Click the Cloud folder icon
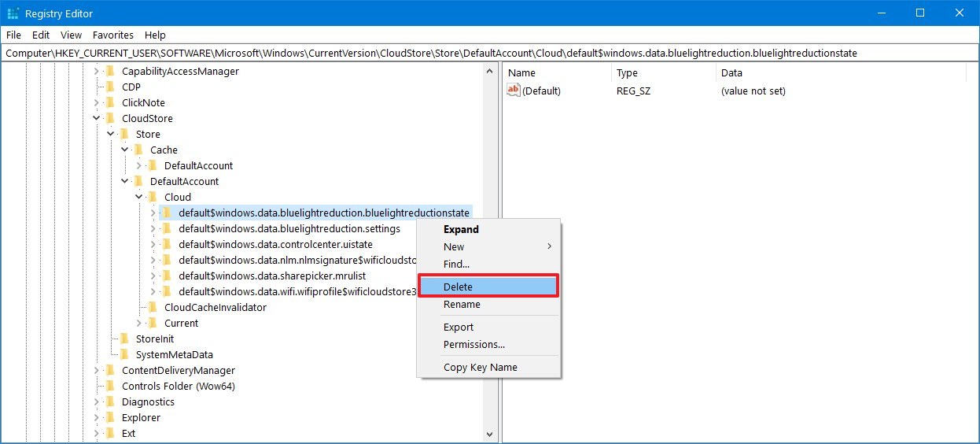 click(153, 197)
